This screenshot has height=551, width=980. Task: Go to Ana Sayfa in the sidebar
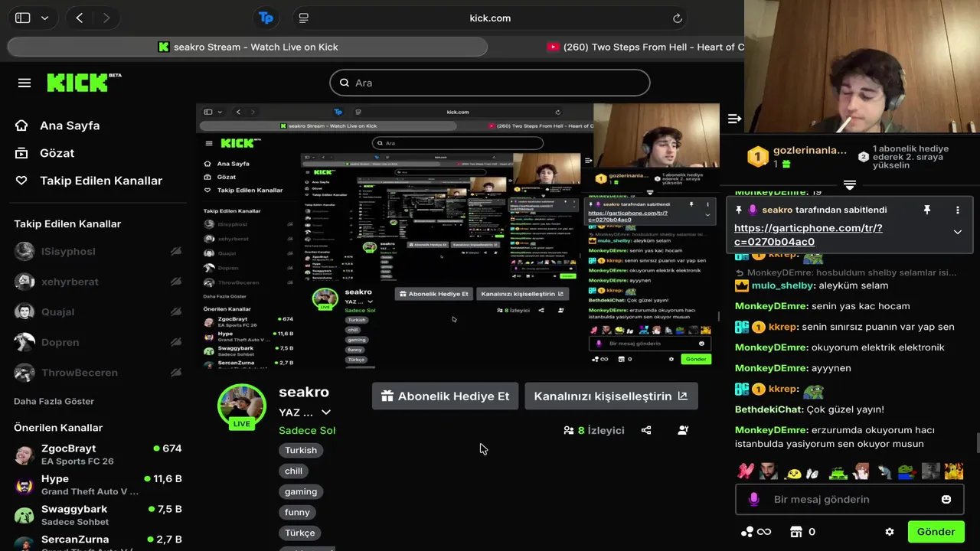[x=69, y=126]
